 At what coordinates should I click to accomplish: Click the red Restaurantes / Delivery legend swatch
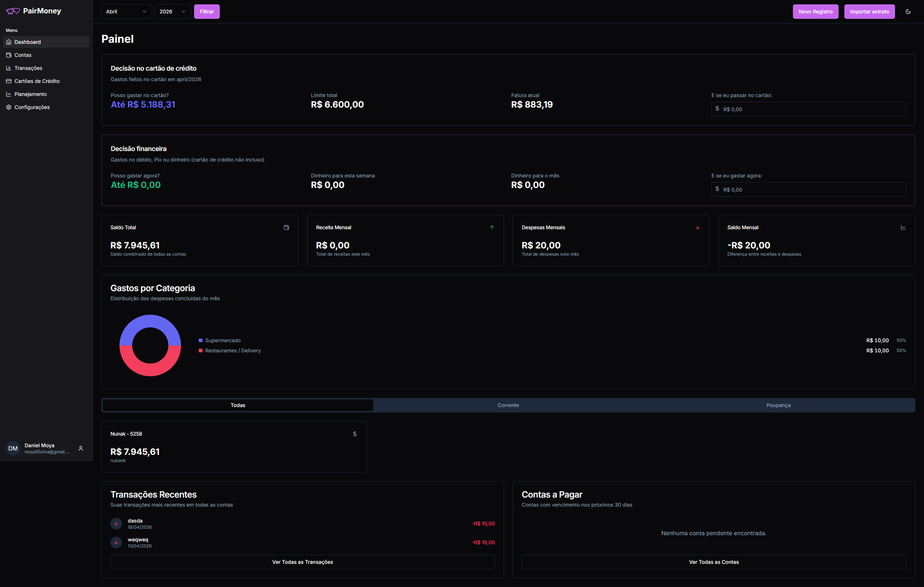(200, 351)
